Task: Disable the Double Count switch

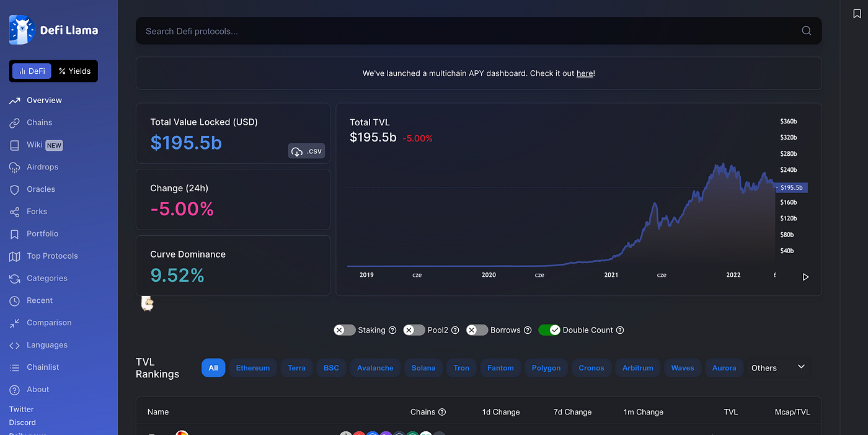Action: tap(549, 330)
